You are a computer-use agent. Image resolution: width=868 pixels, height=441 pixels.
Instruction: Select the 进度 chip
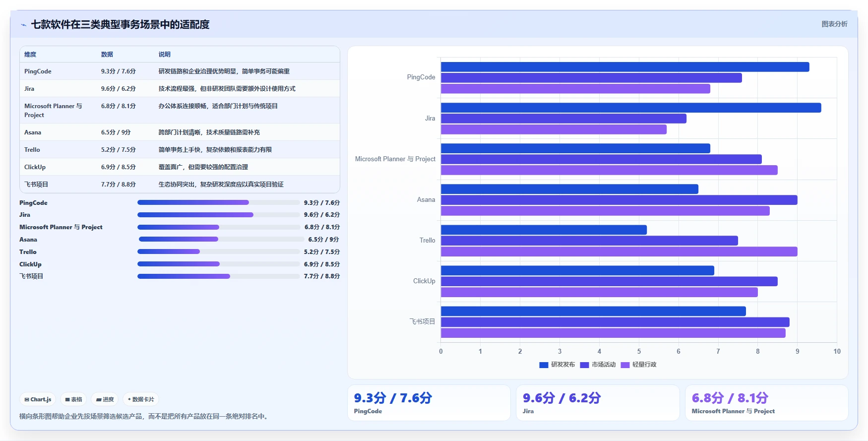tap(105, 399)
